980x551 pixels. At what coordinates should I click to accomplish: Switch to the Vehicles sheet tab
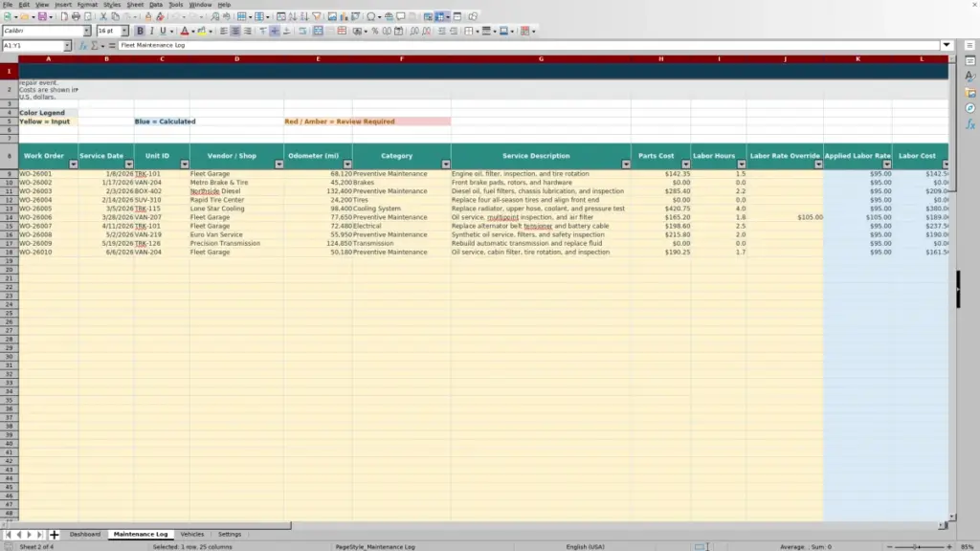tap(191, 535)
